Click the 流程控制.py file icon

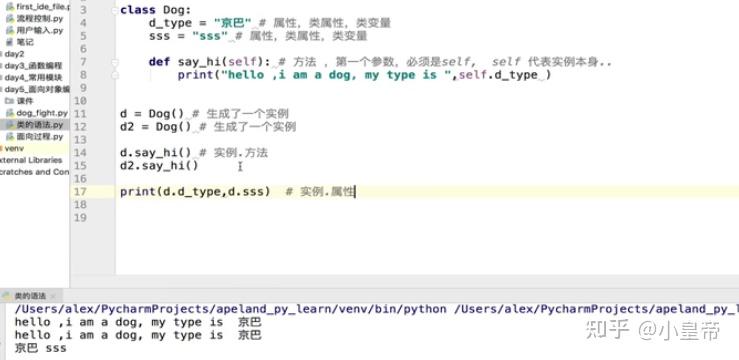click(9, 19)
